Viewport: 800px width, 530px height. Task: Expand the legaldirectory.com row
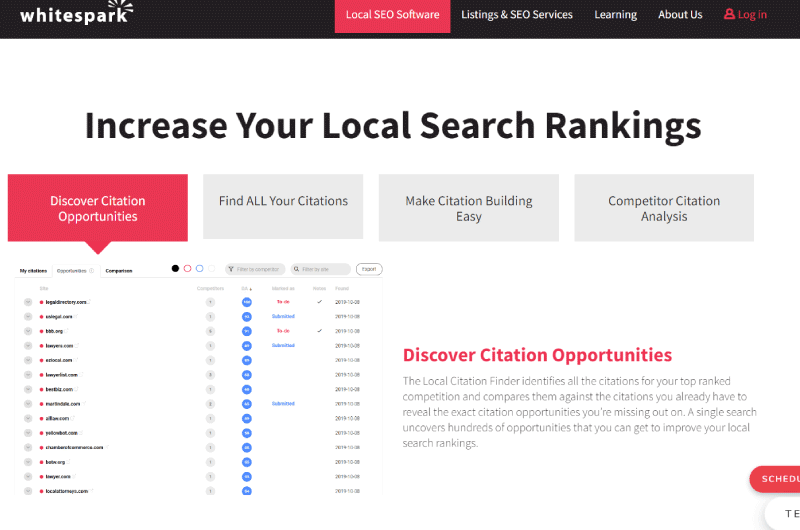click(28, 302)
